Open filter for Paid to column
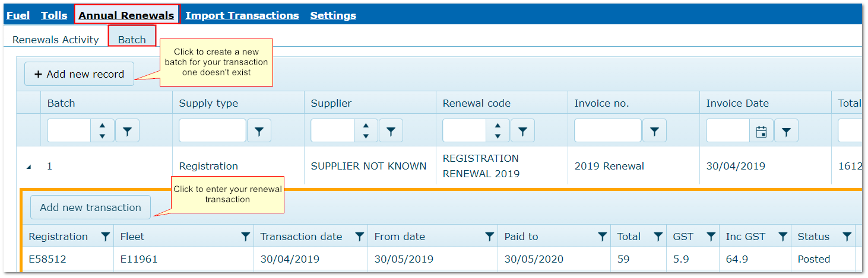 602,237
